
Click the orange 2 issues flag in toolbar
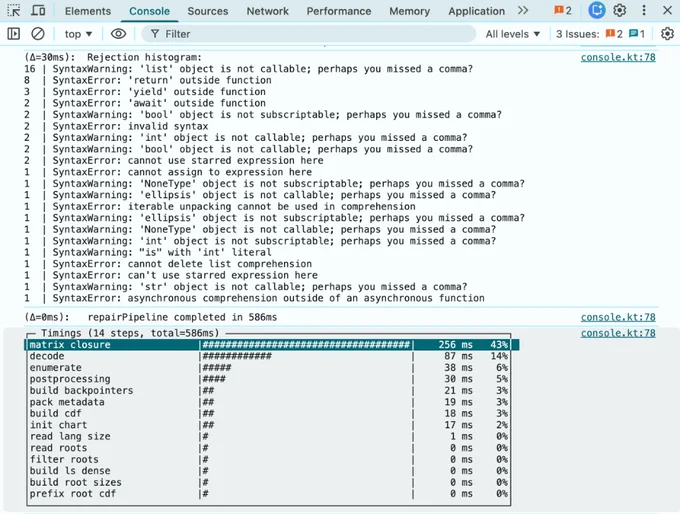point(614,34)
